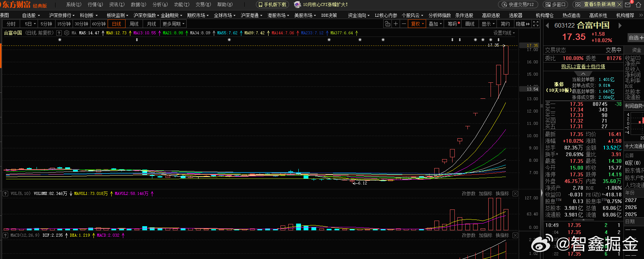This screenshot has height=259, width=644.
Task: Collapse the right panel with side arrow
Action: pyautogui.click(x=542, y=193)
